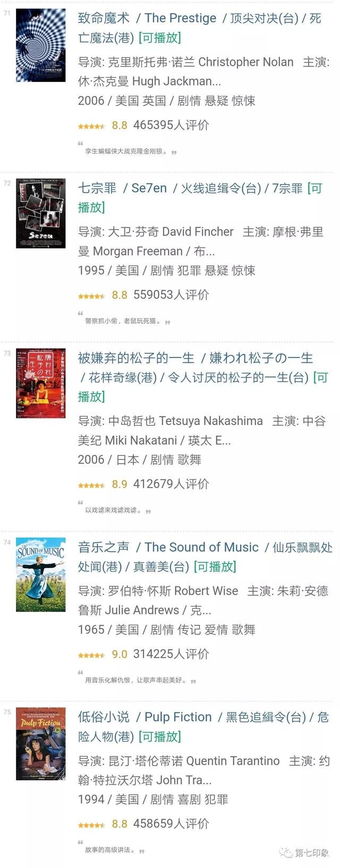340x868 pixels.
Task: Click star rating icons beside 9.0 score
Action: (x=91, y=656)
